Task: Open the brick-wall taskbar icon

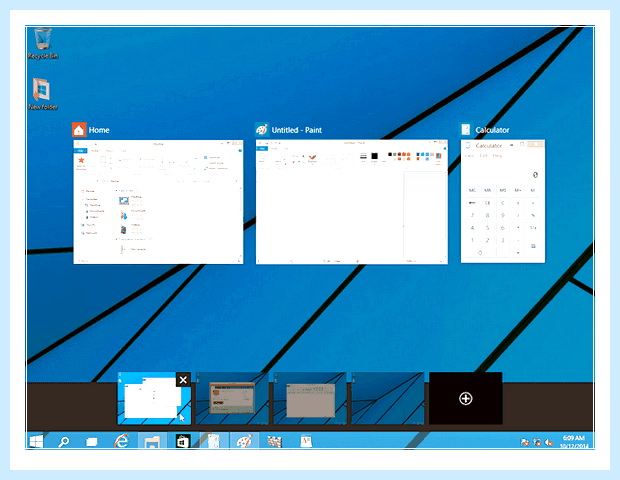Action: pyautogui.click(x=274, y=441)
